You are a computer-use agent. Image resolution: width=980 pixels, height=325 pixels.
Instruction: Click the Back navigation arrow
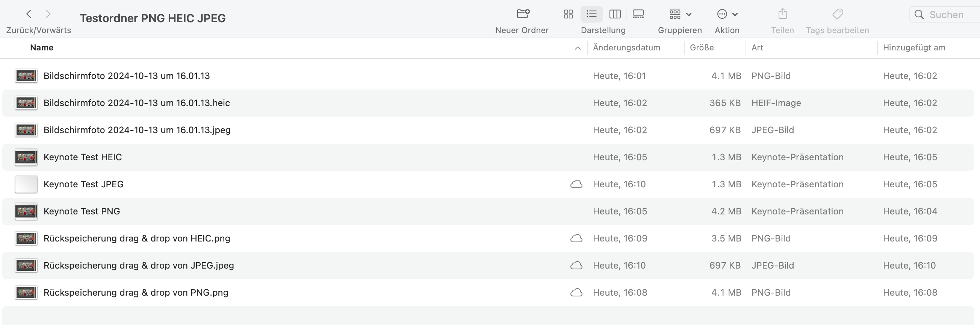[x=29, y=14]
